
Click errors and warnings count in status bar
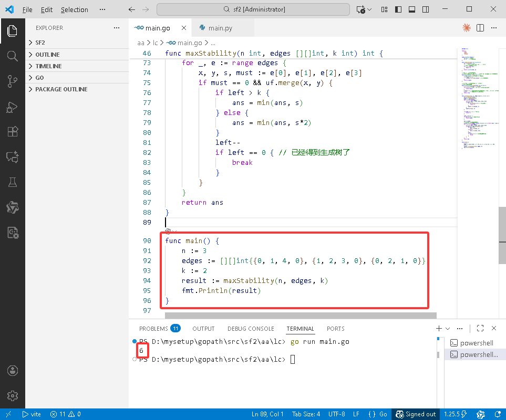[x=66, y=414]
